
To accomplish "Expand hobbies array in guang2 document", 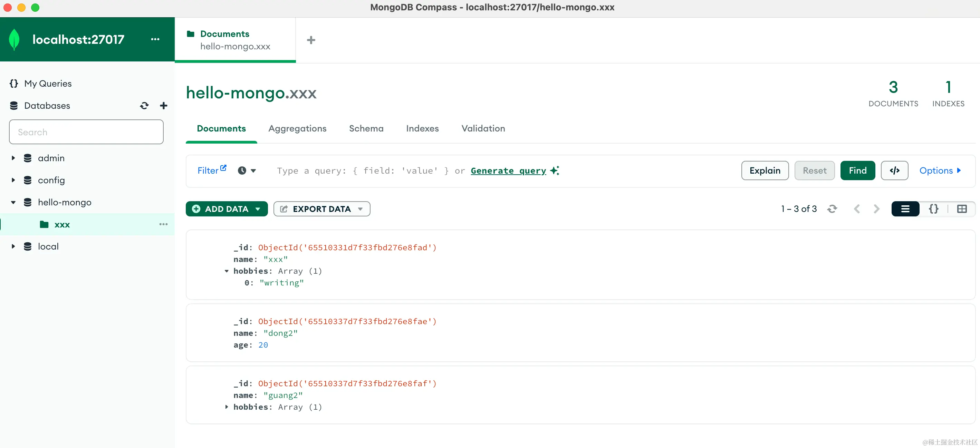I will click(227, 407).
